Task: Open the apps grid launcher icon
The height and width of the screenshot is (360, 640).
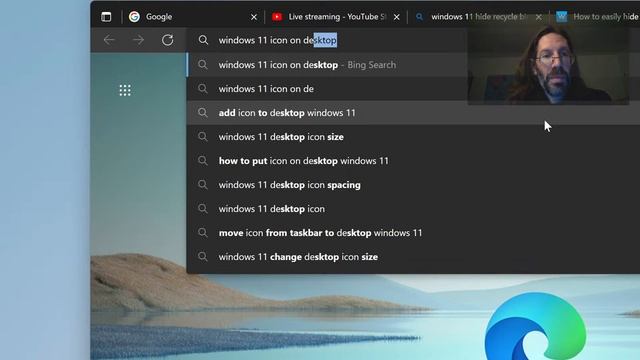Action: (x=125, y=90)
